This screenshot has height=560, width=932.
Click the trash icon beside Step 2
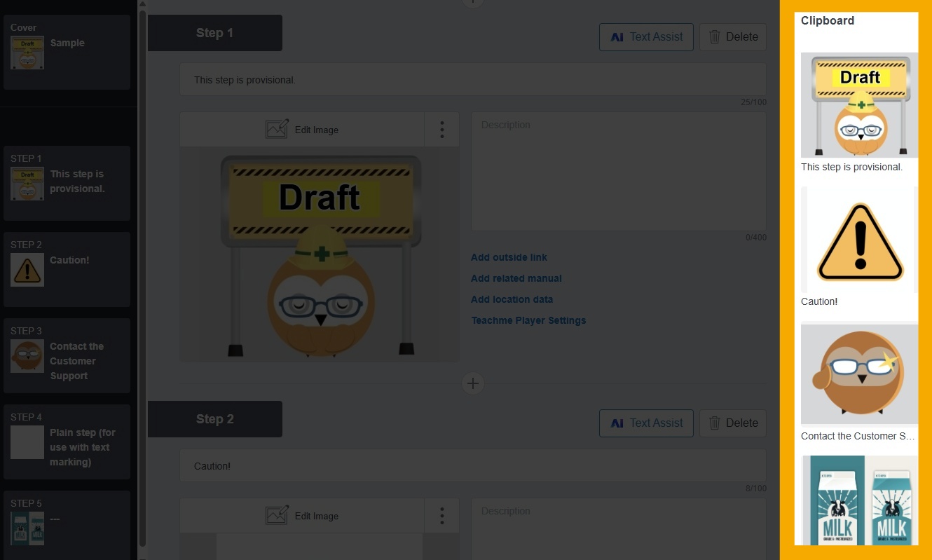(714, 423)
